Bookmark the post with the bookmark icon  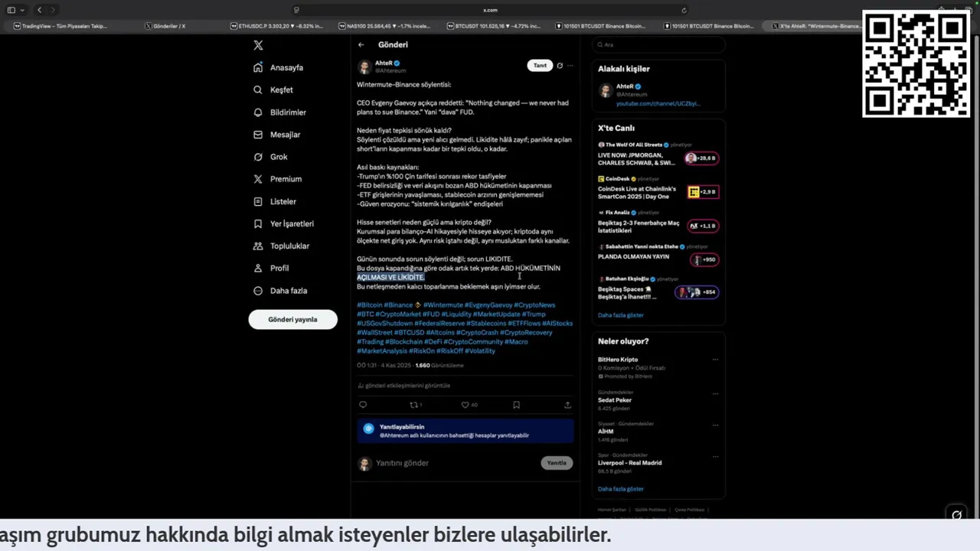click(x=516, y=405)
